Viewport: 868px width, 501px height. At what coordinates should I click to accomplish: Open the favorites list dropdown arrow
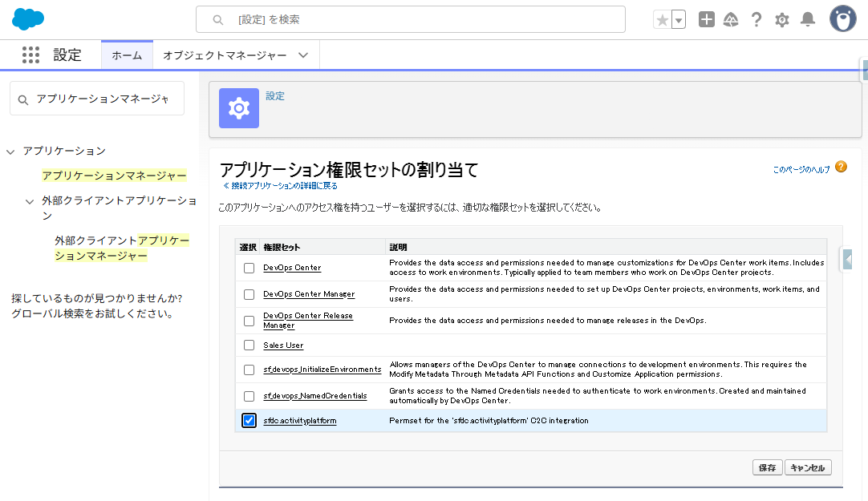pyautogui.click(x=679, y=20)
